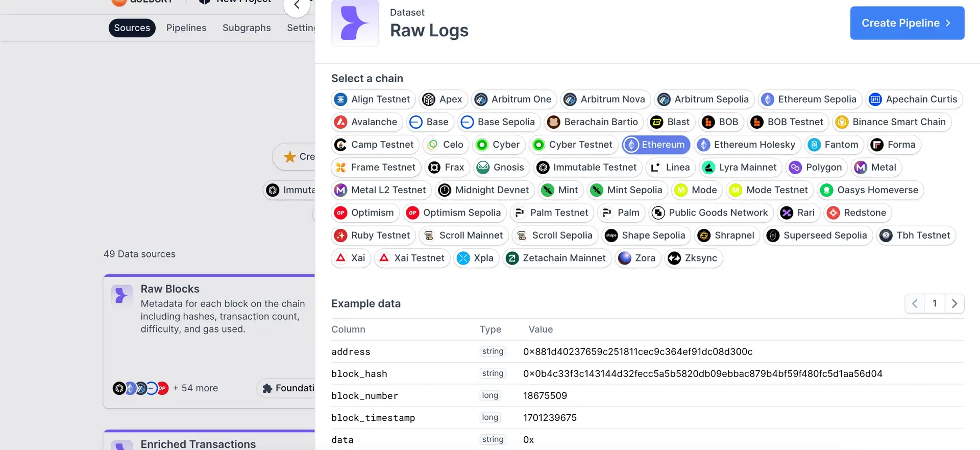
Task: Open the Sources tab
Action: click(x=132, y=28)
